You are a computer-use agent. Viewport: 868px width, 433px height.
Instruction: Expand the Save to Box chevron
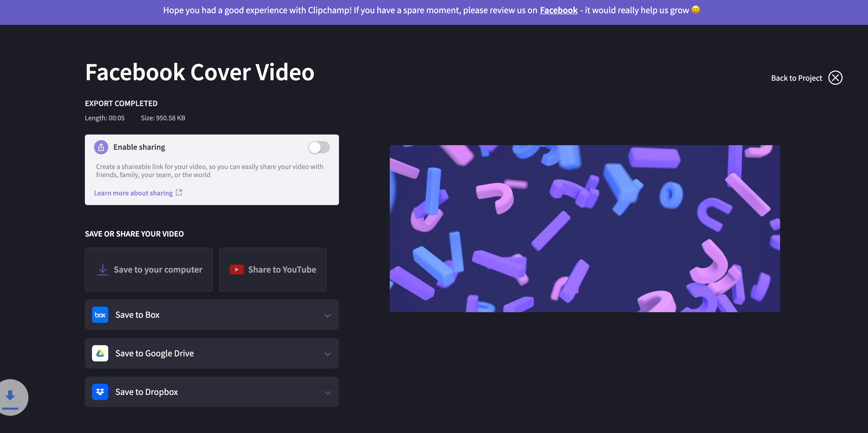click(x=328, y=315)
